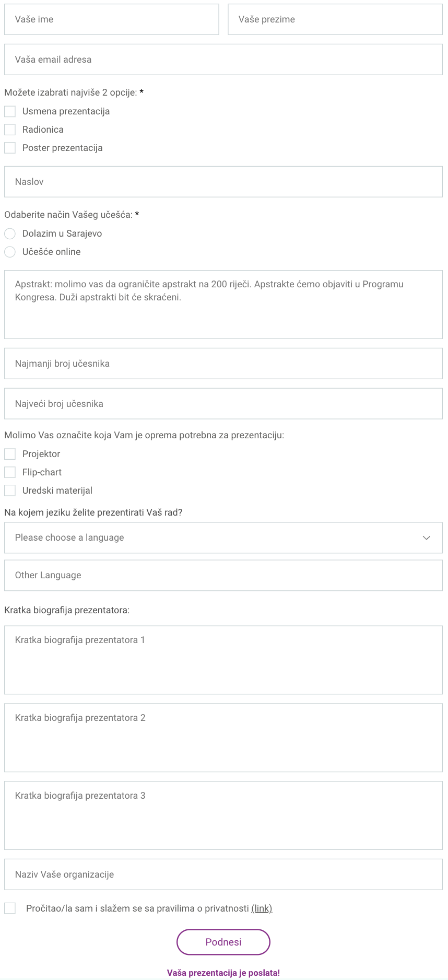Open the language dropdown chevron
This screenshot has width=448, height=980.
point(427,538)
